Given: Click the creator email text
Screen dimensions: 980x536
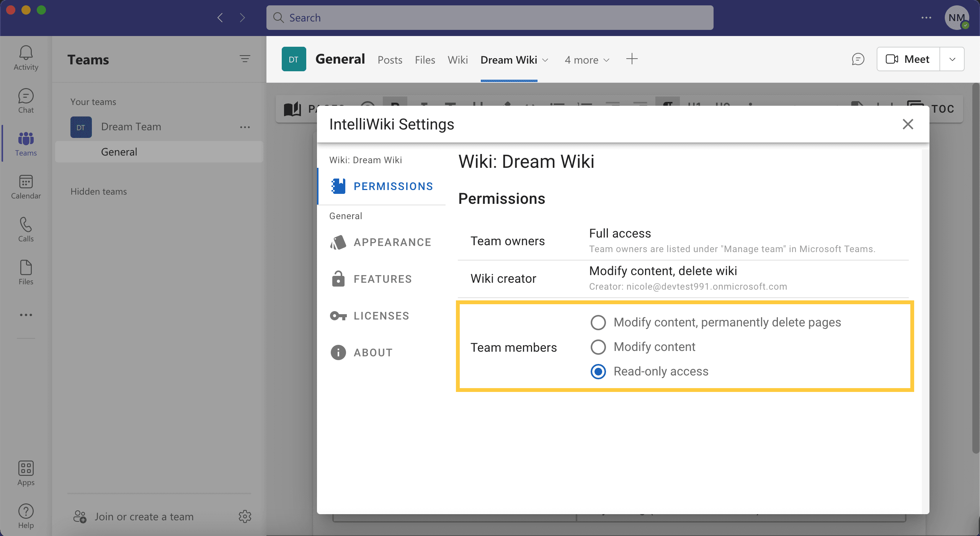Looking at the screenshot, I should click(x=688, y=287).
